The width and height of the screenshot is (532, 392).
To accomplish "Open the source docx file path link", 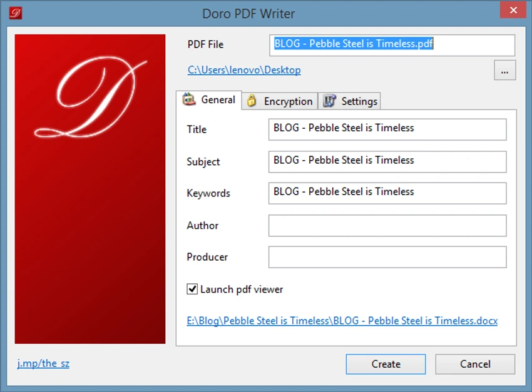I will pos(342,321).
